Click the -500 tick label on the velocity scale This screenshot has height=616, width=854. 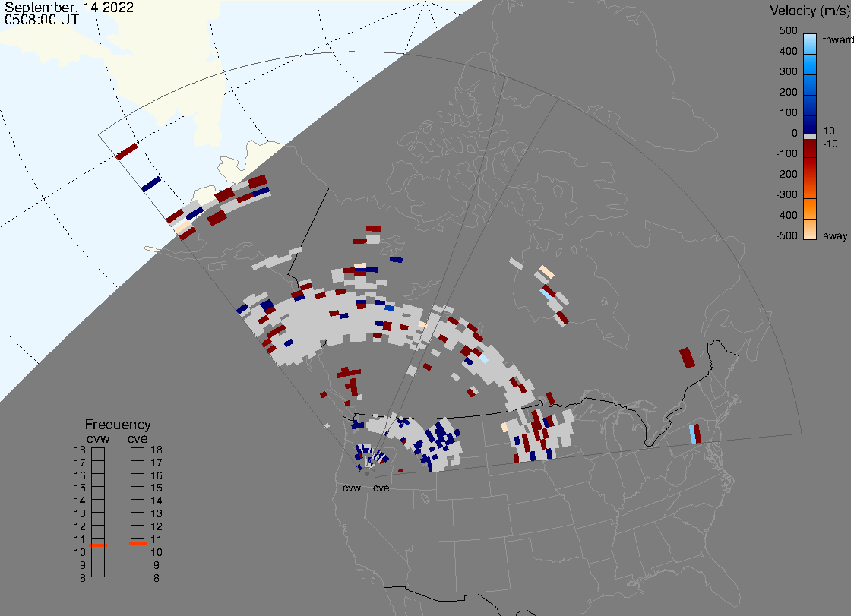click(x=786, y=235)
